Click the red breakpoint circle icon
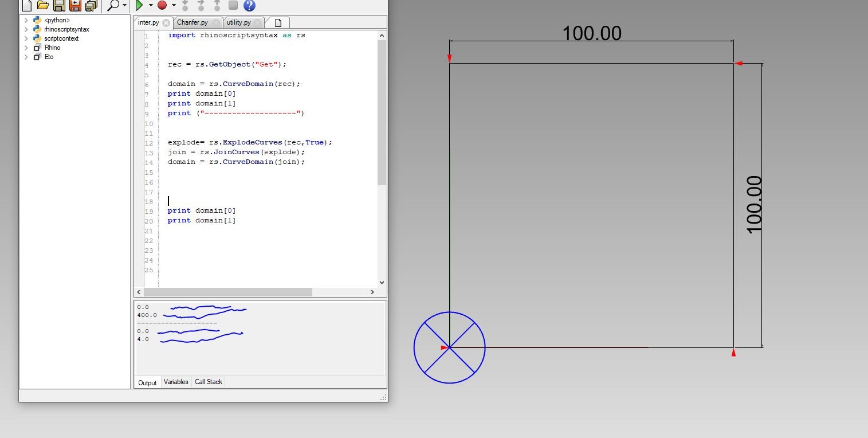 pyautogui.click(x=162, y=5)
